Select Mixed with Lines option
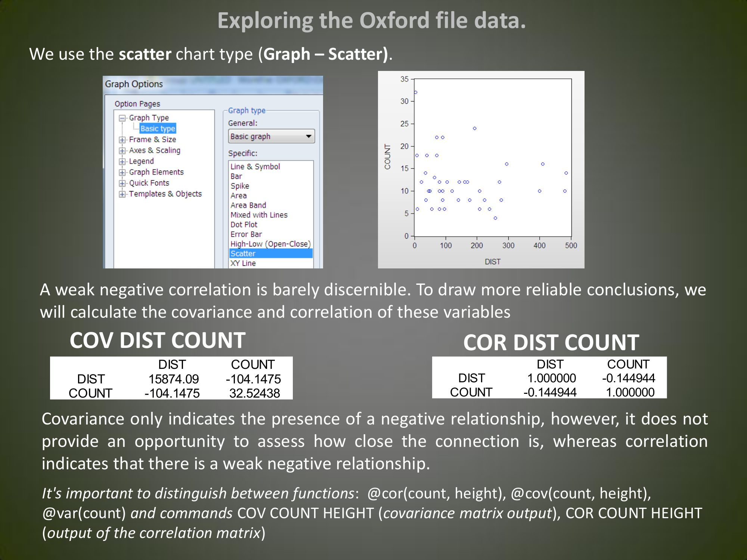The height and width of the screenshot is (560, 747). (259, 215)
